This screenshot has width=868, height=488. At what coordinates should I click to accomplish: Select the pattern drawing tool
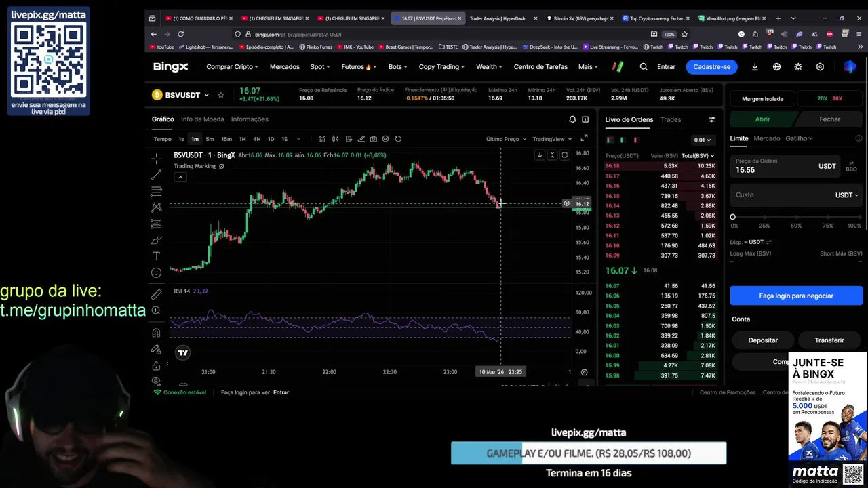point(157,207)
